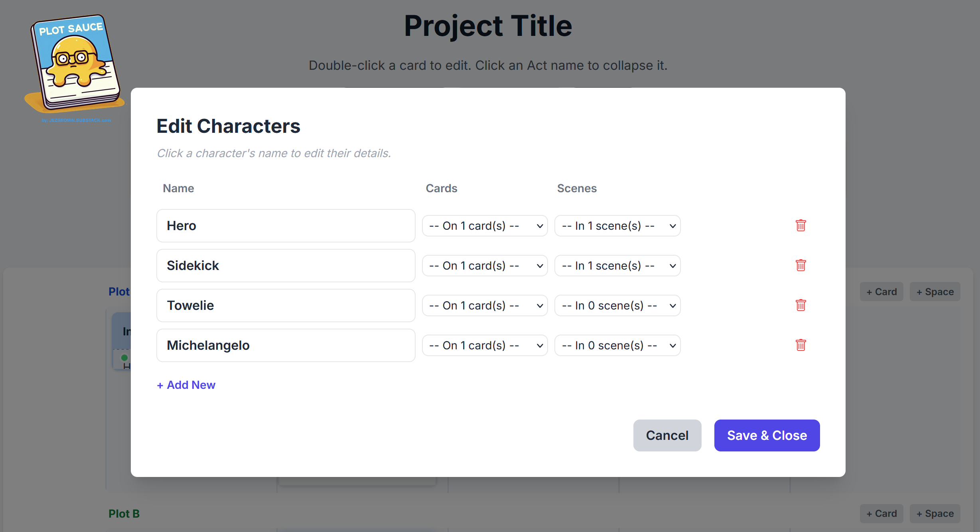Click + Card button in Plot B row
This screenshot has width=980, height=532.
pyautogui.click(x=881, y=514)
